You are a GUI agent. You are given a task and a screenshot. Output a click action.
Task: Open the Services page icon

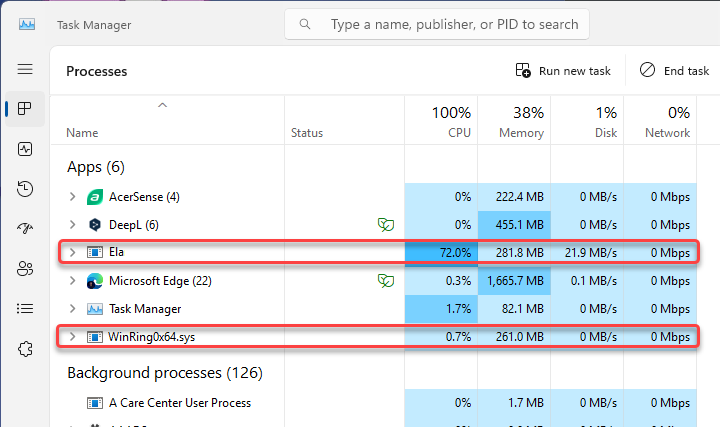click(x=25, y=349)
